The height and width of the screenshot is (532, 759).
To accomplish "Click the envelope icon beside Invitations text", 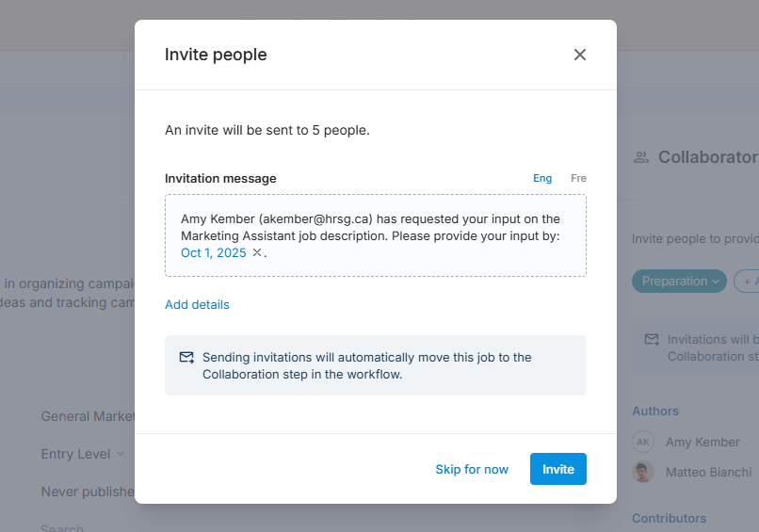I will [651, 339].
